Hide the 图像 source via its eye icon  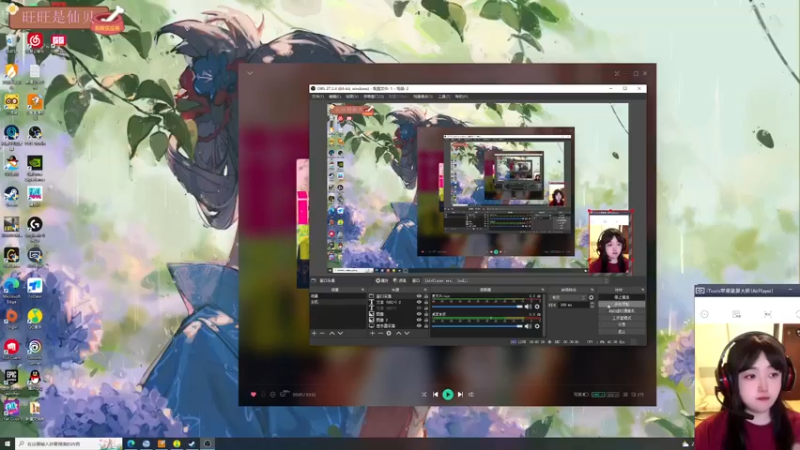coord(419,314)
